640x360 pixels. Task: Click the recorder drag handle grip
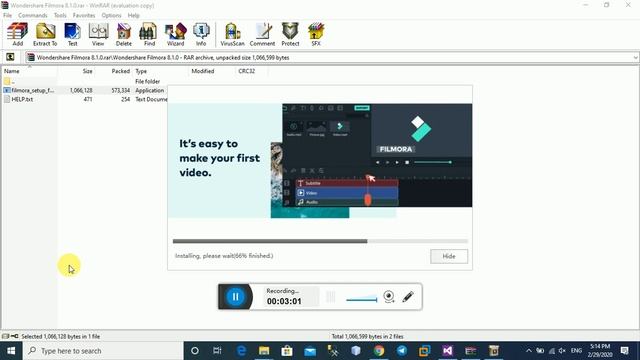(331, 297)
